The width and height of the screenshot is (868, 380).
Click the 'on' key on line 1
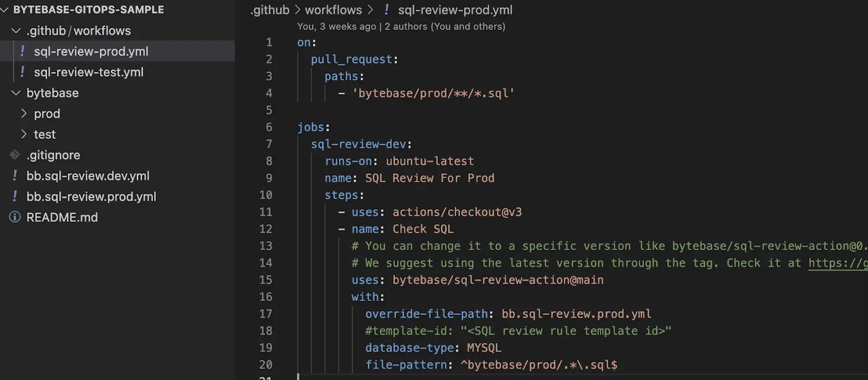304,42
